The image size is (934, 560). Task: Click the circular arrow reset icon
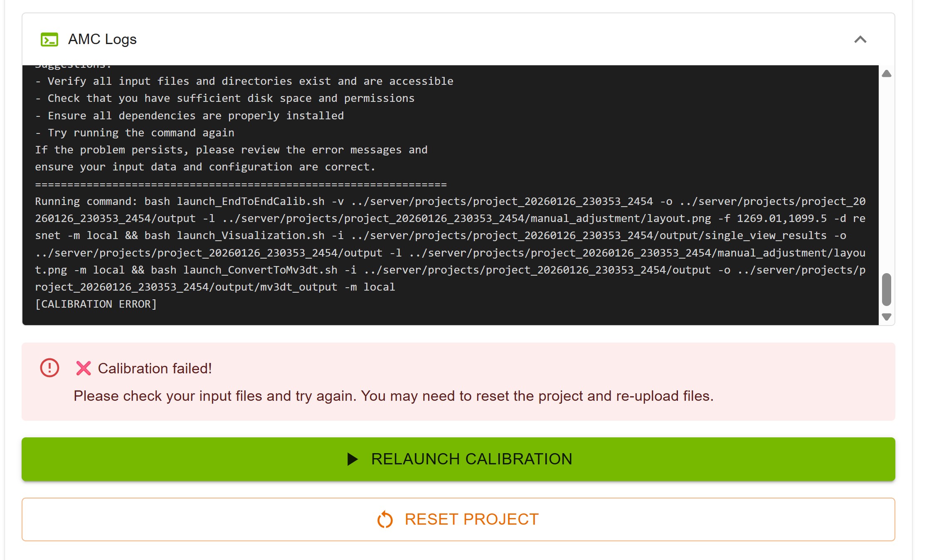point(385,519)
